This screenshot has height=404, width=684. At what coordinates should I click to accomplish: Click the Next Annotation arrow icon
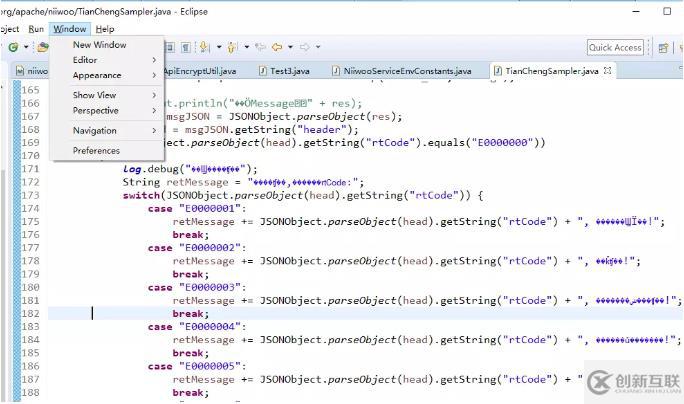[x=205, y=47]
